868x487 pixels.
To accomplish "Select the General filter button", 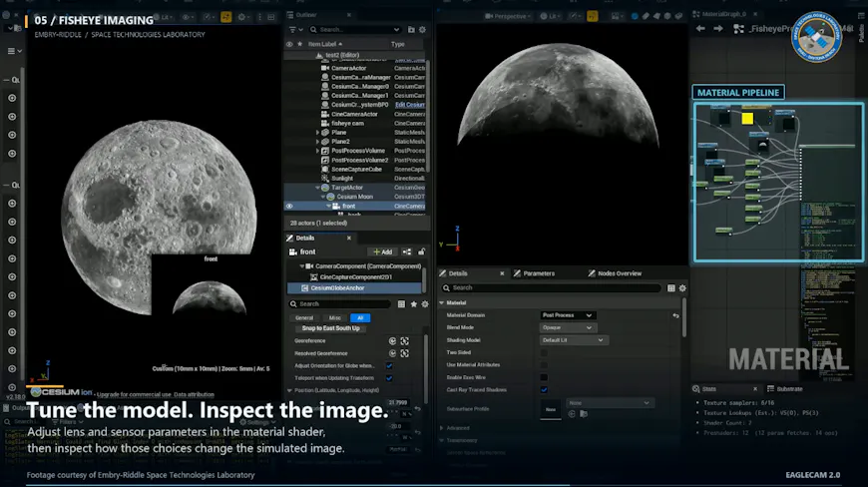I will click(304, 318).
